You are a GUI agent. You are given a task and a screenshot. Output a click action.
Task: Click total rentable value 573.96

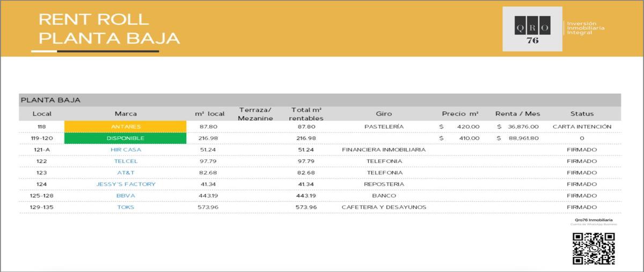point(306,207)
